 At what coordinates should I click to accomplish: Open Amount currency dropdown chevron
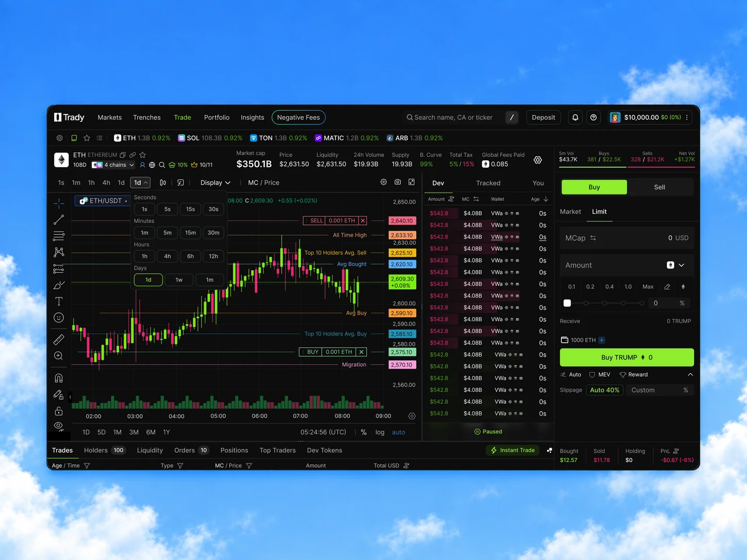681,265
